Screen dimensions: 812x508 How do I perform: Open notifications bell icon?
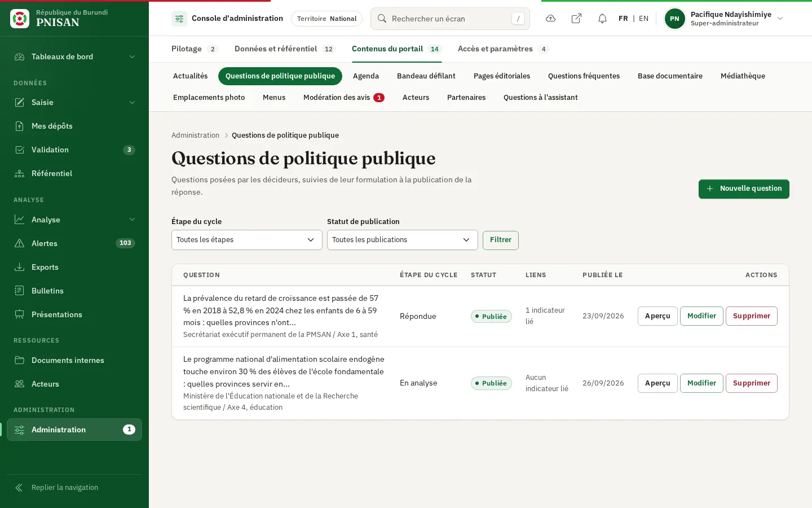602,19
